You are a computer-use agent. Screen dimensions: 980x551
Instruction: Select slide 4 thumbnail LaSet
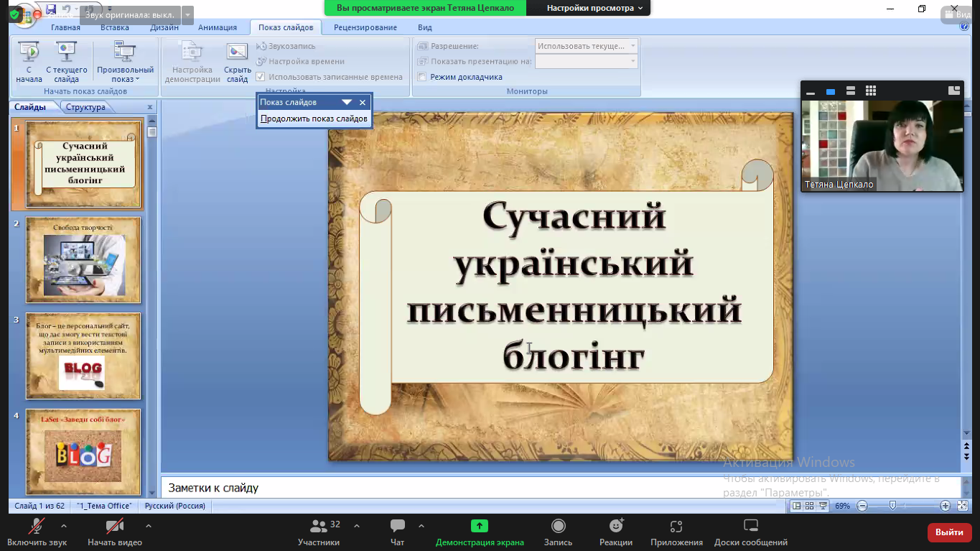(83, 452)
